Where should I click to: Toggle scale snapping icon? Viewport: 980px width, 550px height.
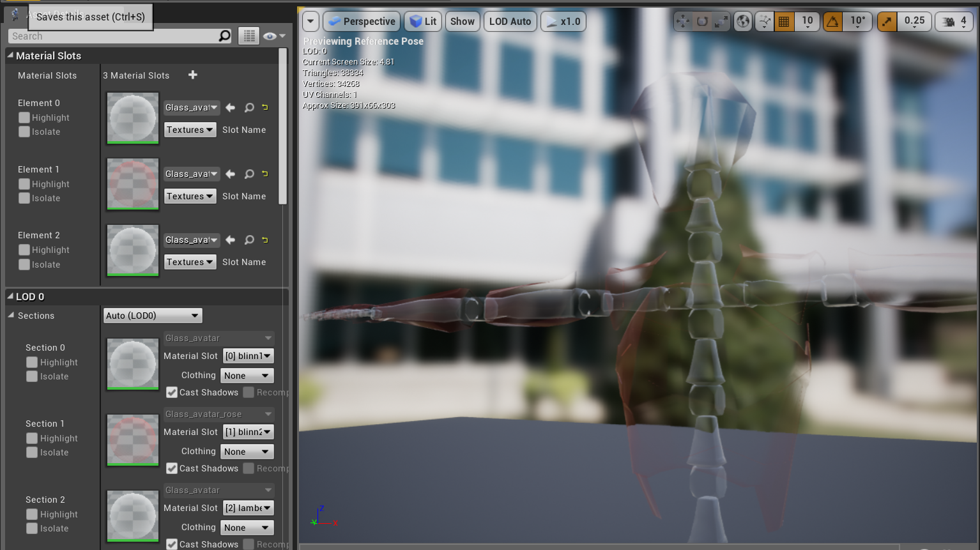pos(887,21)
